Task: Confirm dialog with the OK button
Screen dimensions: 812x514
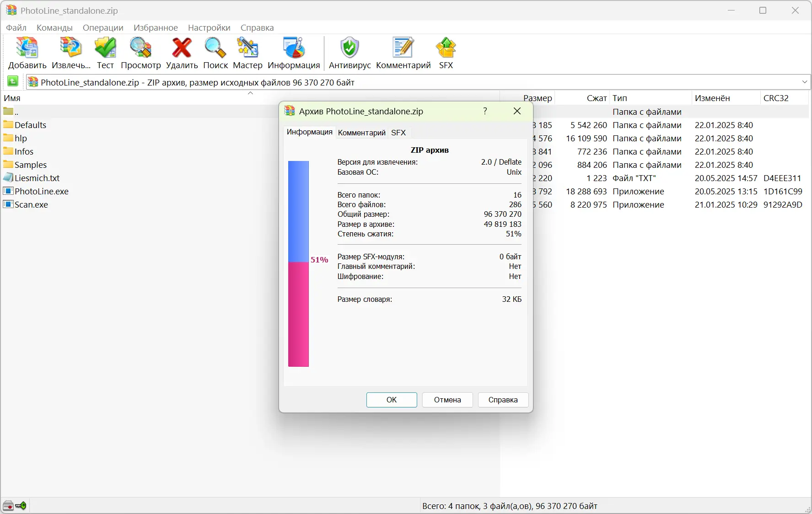Action: (392, 400)
